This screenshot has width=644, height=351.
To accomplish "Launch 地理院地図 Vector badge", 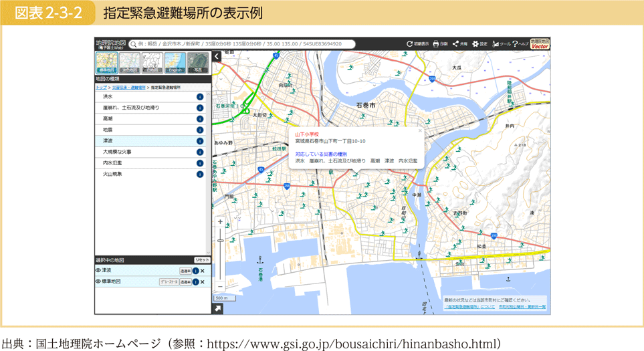I will tap(540, 44).
